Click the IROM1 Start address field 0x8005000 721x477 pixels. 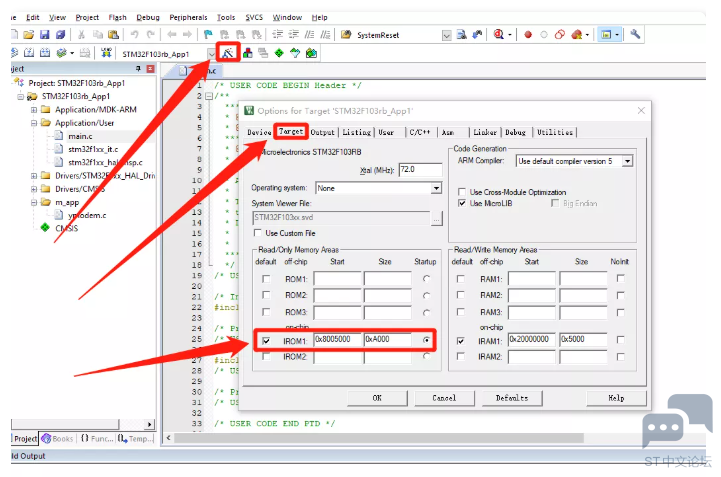tap(338, 339)
